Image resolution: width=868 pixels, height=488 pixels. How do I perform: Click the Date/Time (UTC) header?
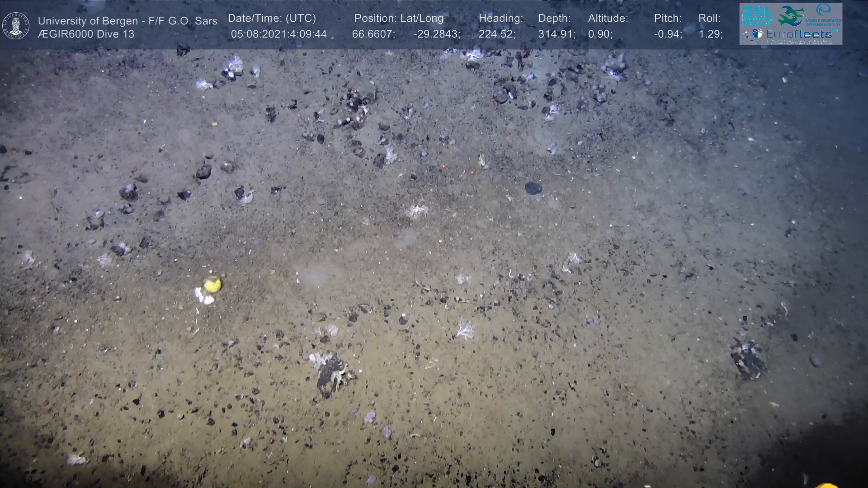[272, 19]
